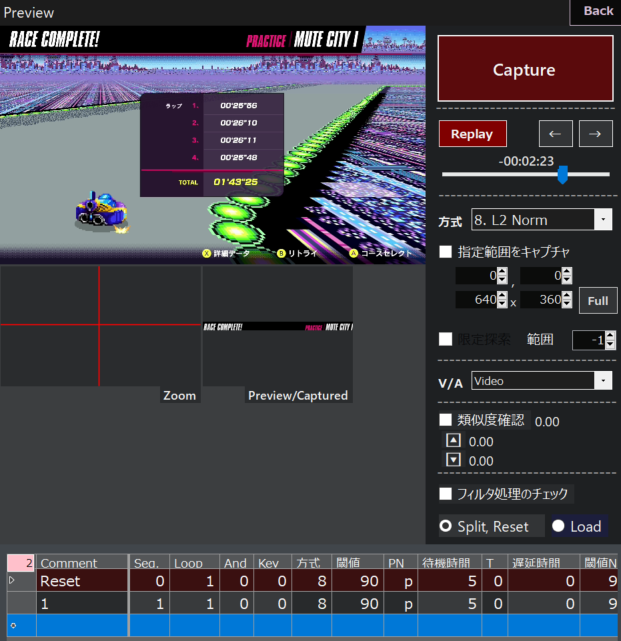Click the PN column header
This screenshot has height=641, width=621.
[400, 563]
